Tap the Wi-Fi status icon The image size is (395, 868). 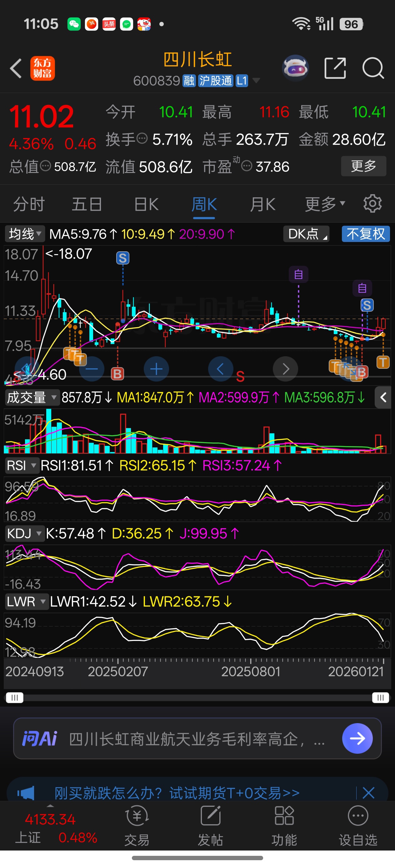(301, 24)
